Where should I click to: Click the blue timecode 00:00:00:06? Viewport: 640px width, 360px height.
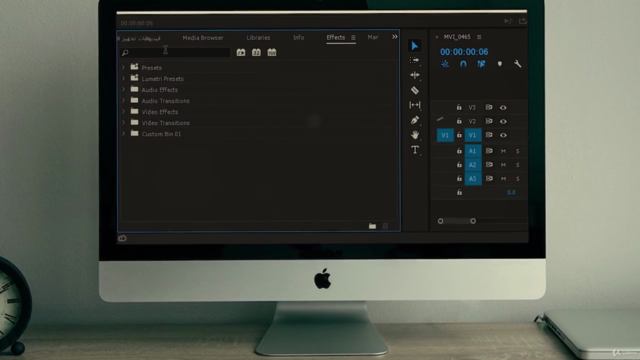point(464,52)
